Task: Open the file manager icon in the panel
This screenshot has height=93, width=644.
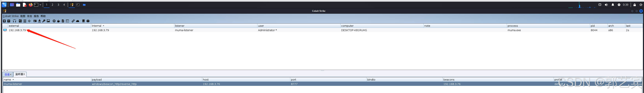Action: 18,5
